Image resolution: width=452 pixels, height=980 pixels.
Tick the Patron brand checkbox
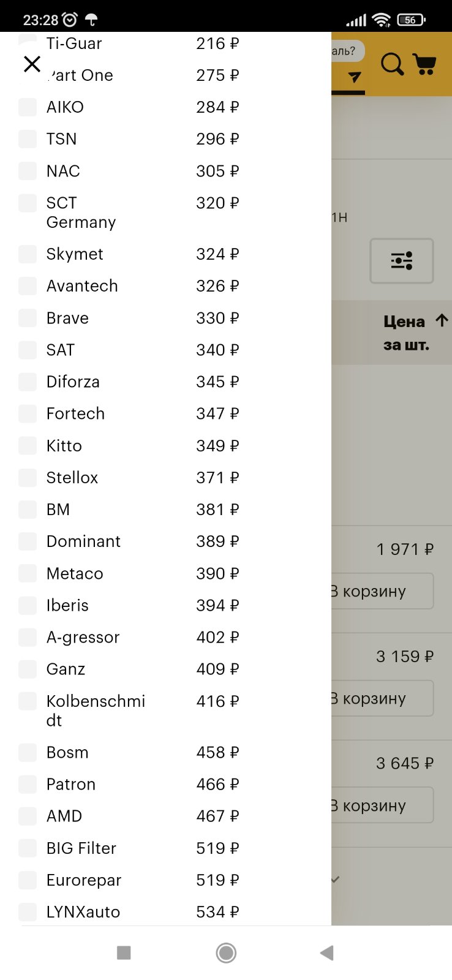28,785
